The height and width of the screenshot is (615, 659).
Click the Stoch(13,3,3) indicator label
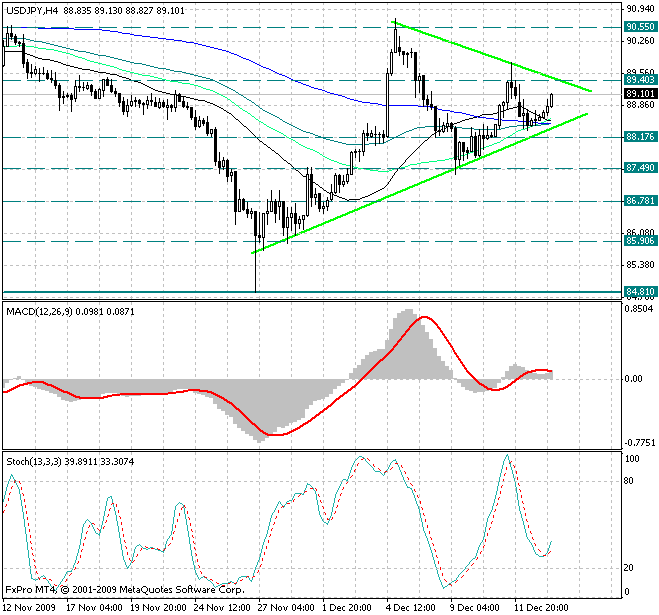click(34, 462)
